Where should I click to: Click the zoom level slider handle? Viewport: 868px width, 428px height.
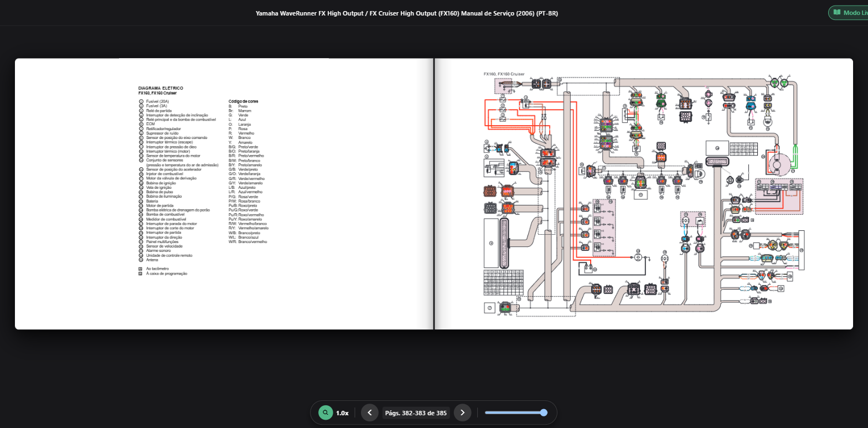point(544,412)
